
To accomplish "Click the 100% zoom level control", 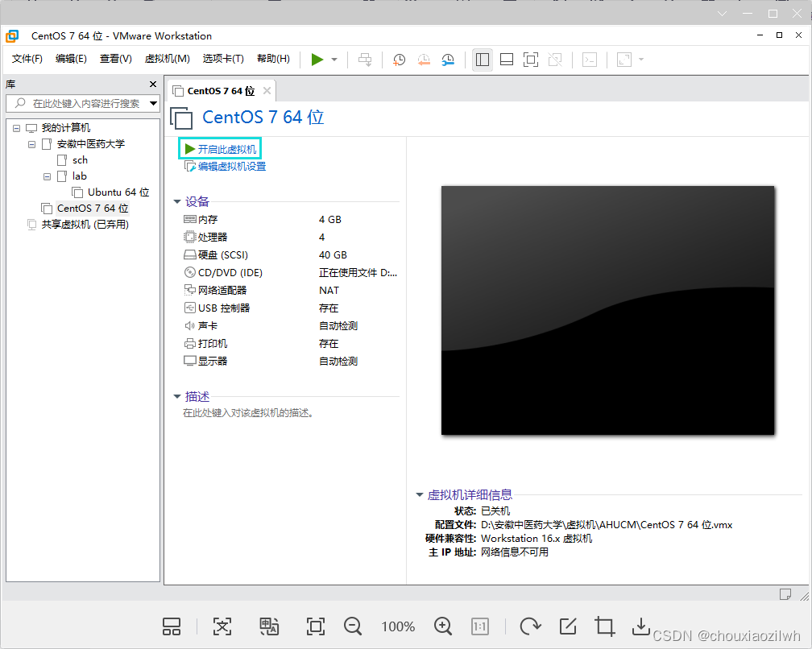I will [x=397, y=626].
